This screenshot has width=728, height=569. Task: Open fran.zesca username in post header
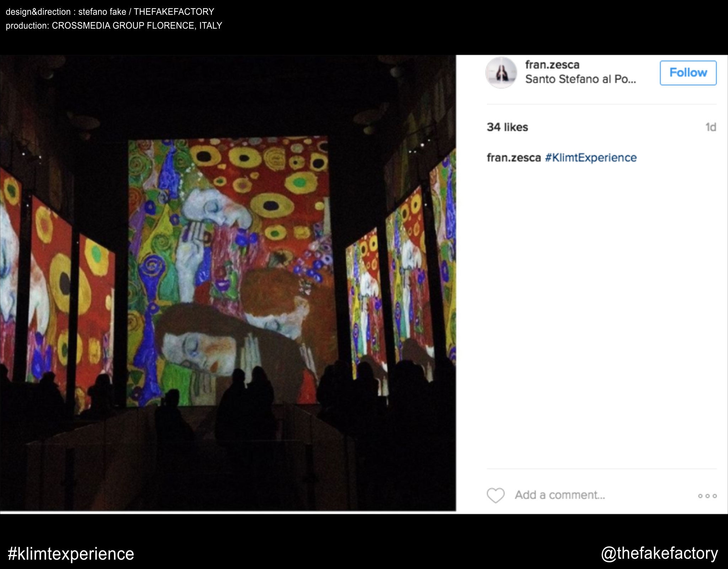tap(552, 65)
